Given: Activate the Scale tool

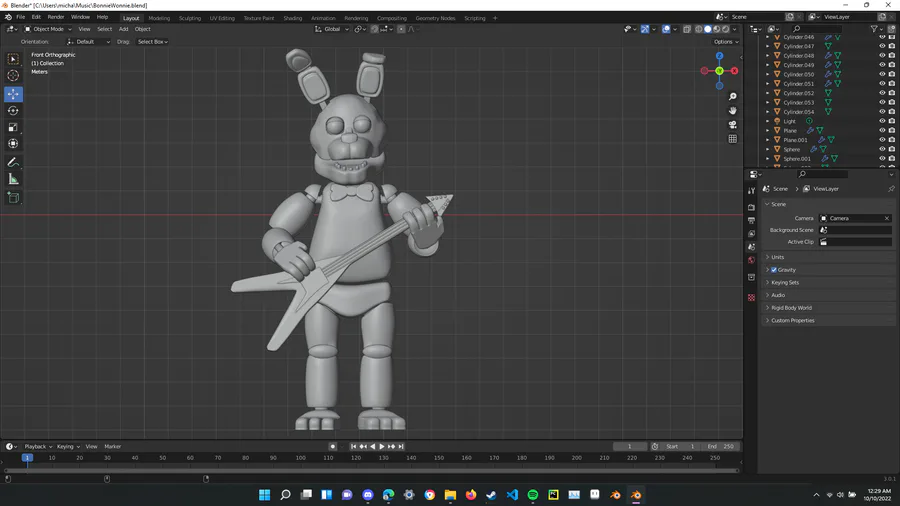Looking at the screenshot, I should click(13, 127).
